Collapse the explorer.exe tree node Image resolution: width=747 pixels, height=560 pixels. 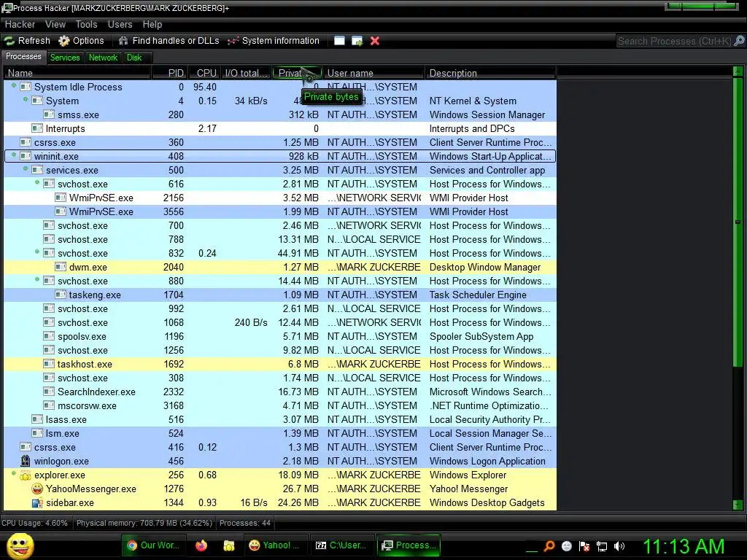14,473
